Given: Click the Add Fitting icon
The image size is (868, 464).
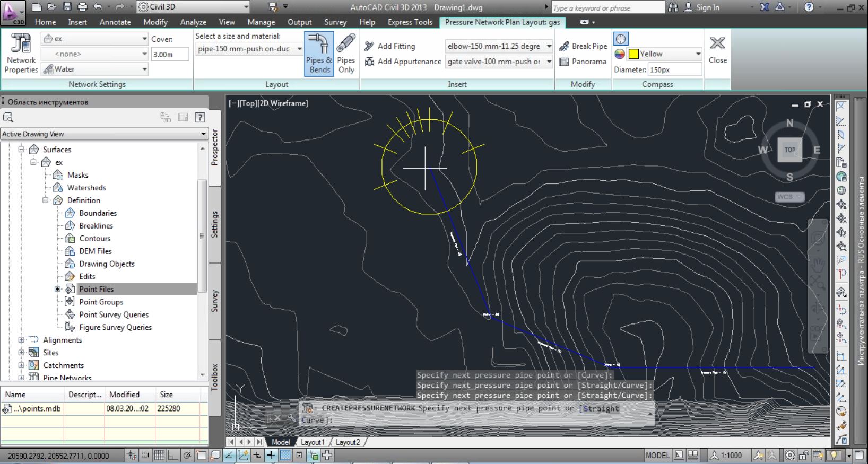Looking at the screenshot, I should tap(370, 46).
